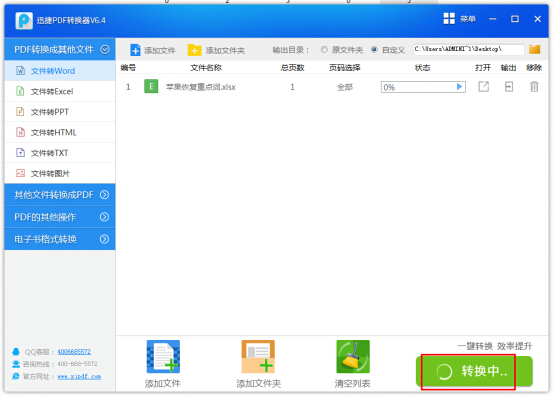
Task: Select 文件转Word in sidebar
Action: [60, 71]
